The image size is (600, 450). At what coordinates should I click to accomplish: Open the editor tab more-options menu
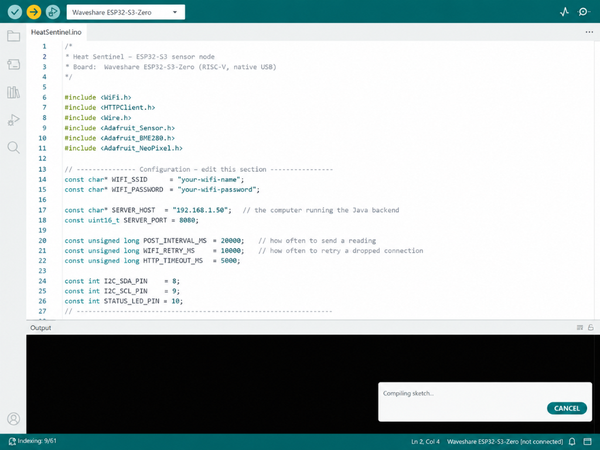(x=589, y=32)
